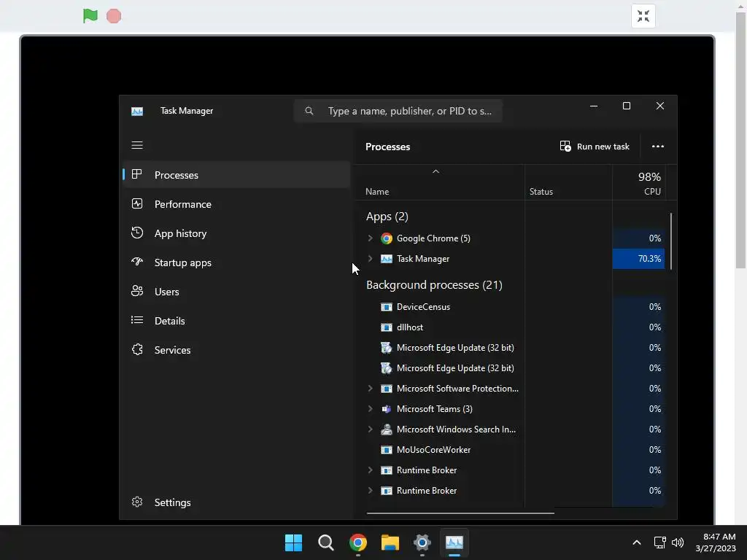
Task: Click the sort arrow above Name column
Action: 436,171
